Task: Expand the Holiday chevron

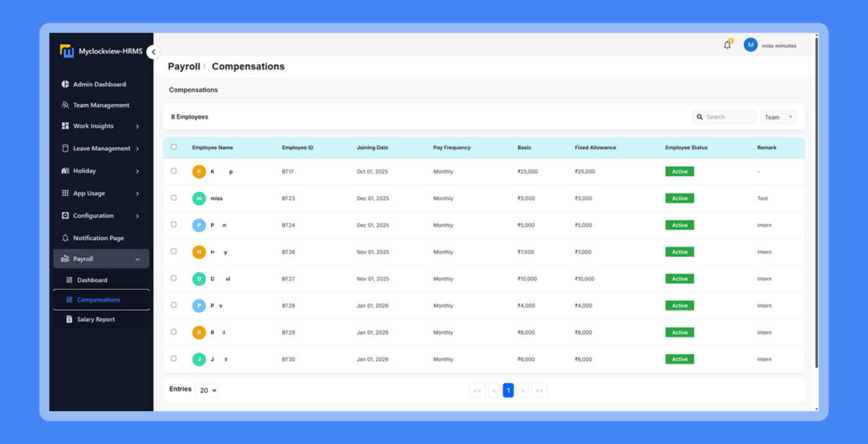Action: coord(137,172)
